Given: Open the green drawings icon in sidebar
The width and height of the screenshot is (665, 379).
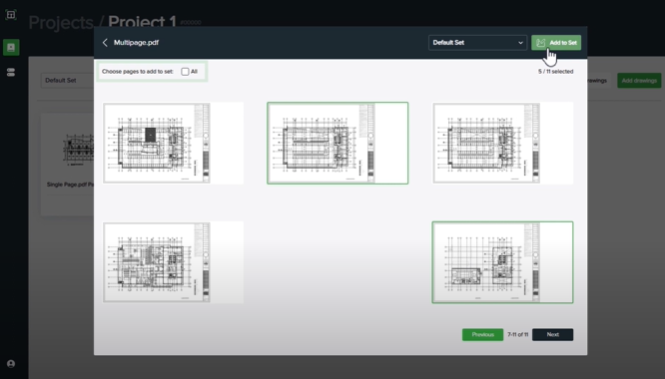Looking at the screenshot, I should coord(11,47).
